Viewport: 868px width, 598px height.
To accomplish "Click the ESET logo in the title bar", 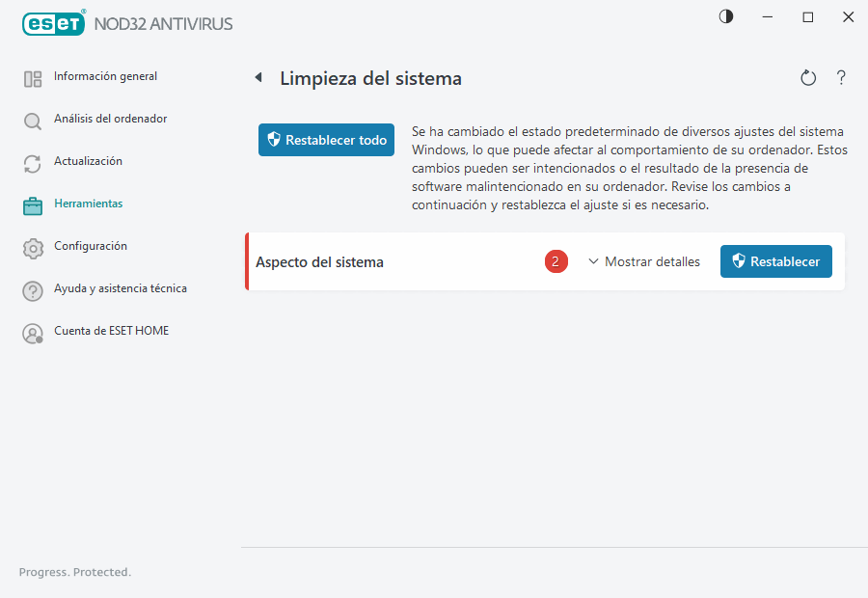I will pos(53,23).
